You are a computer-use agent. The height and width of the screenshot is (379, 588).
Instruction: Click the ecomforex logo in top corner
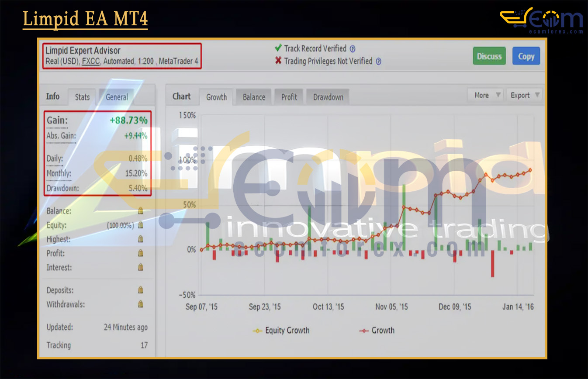(541, 21)
